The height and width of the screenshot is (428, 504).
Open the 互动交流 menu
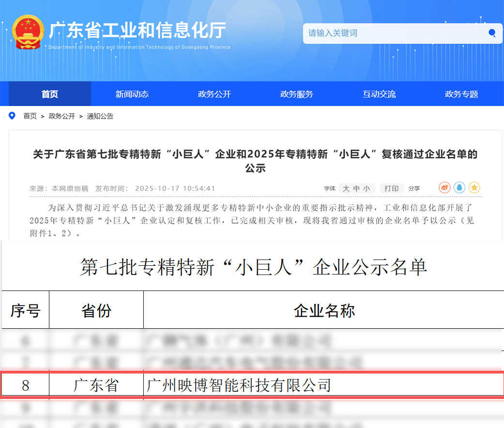click(378, 94)
